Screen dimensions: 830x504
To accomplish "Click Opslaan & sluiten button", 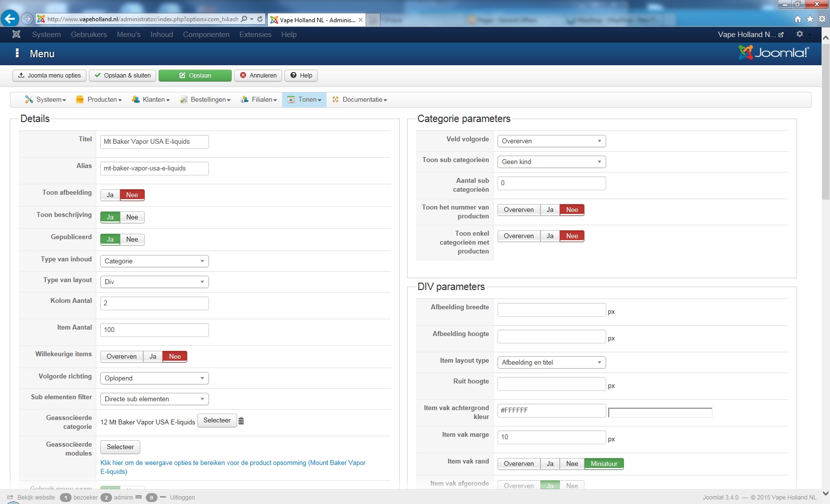I will pos(123,76).
